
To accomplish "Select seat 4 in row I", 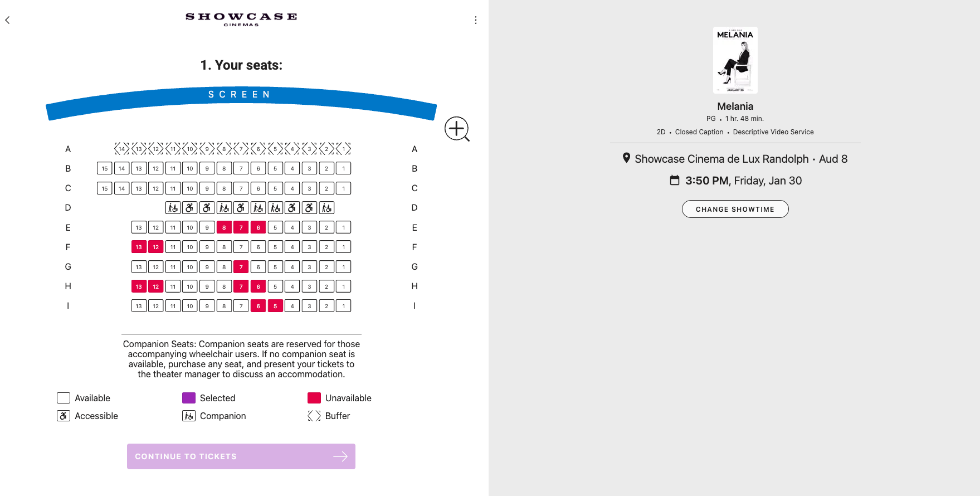I will tap(292, 306).
